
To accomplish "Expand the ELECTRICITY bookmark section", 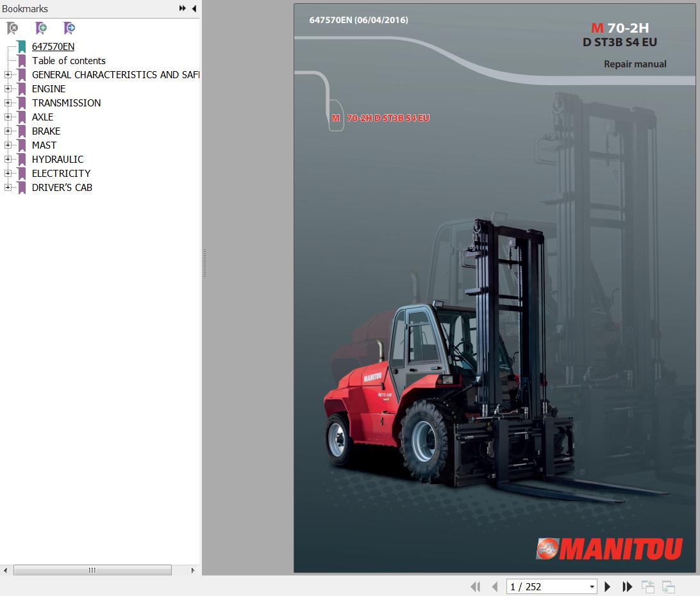I will point(8,173).
